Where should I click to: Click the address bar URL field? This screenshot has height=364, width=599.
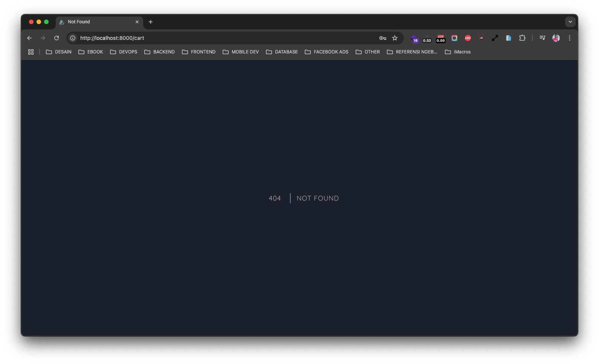click(226, 38)
